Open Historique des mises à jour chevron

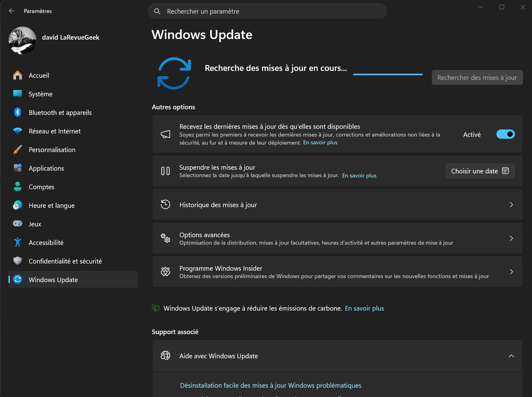[x=511, y=205]
